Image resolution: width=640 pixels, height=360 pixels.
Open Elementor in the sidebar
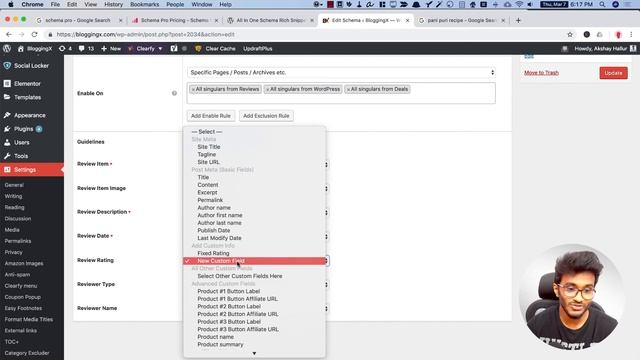27,84
